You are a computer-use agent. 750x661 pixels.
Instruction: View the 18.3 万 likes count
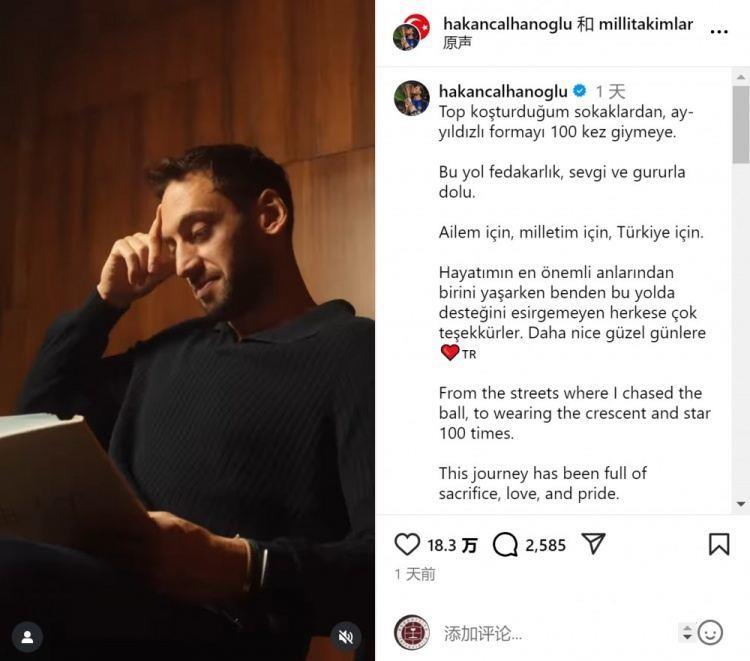tap(452, 545)
